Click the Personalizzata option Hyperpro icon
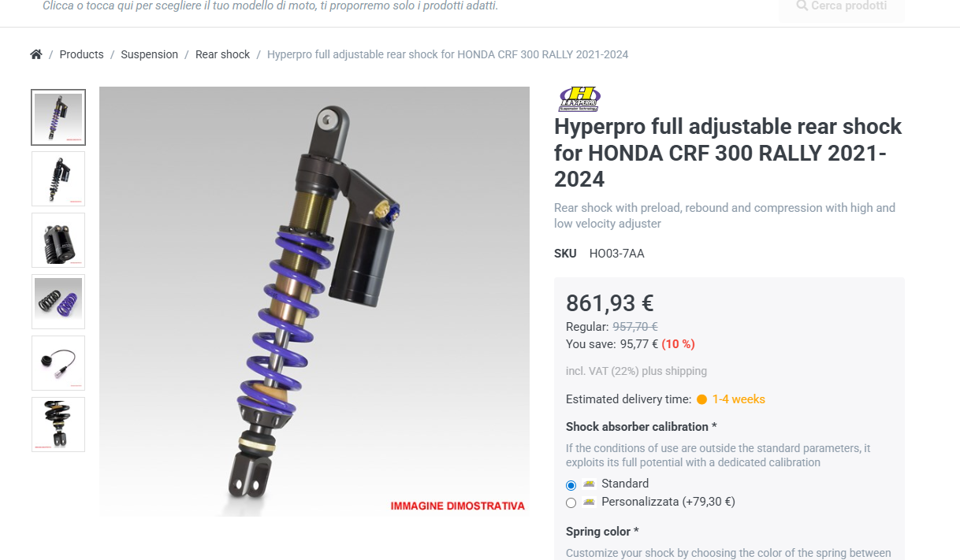The height and width of the screenshot is (560, 960). point(589,501)
